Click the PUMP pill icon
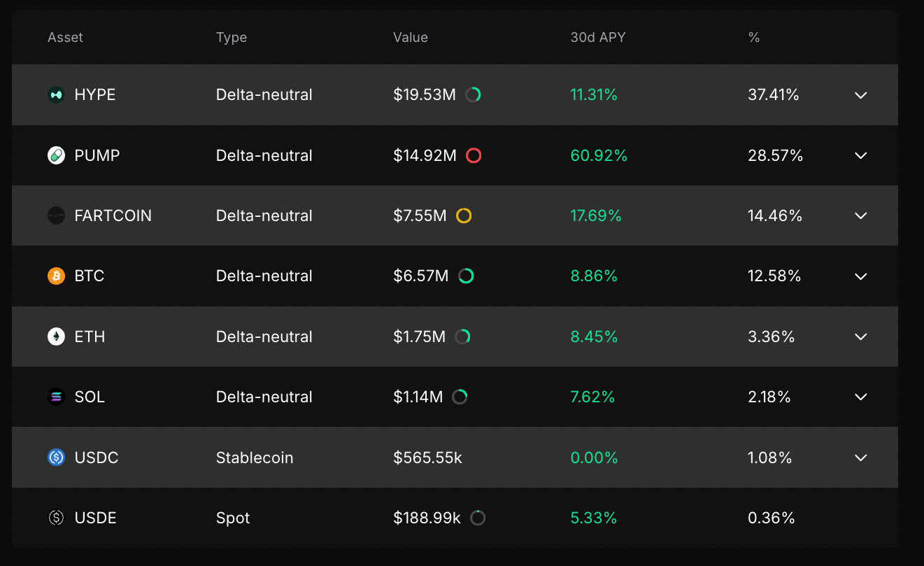Viewport: 924px width, 566px height. [56, 155]
